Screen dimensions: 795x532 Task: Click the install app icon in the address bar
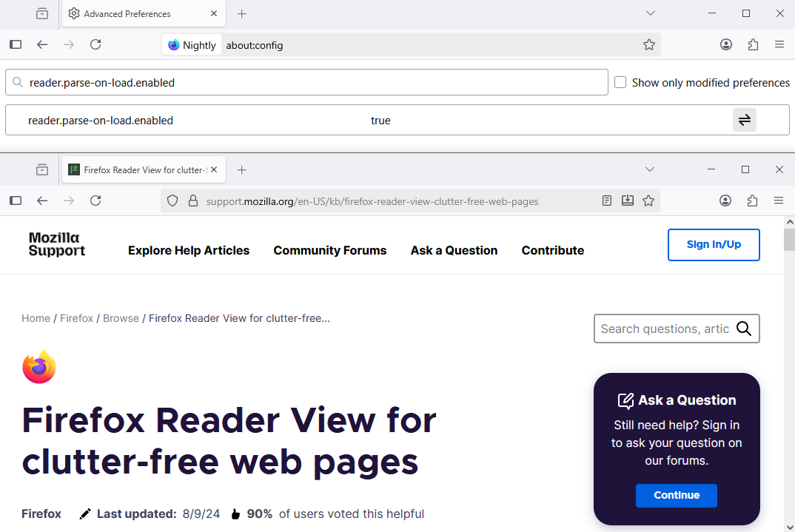click(x=628, y=201)
